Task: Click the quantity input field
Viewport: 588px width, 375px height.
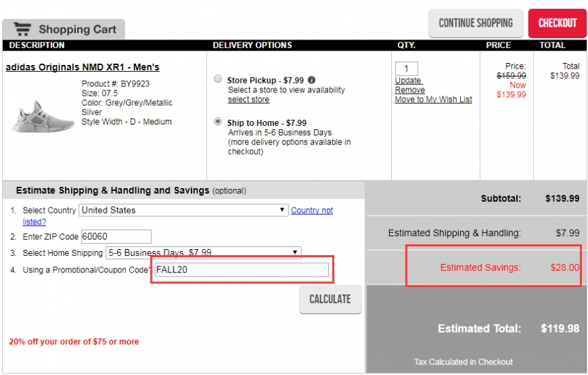Action: click(407, 68)
